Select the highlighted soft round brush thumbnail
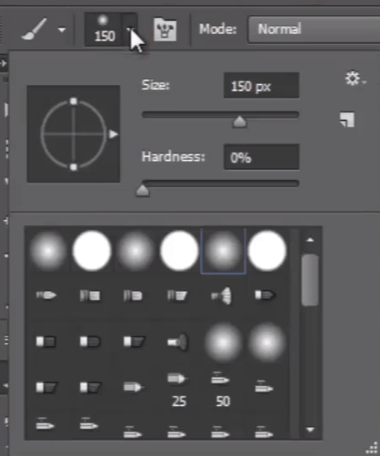 coord(223,251)
